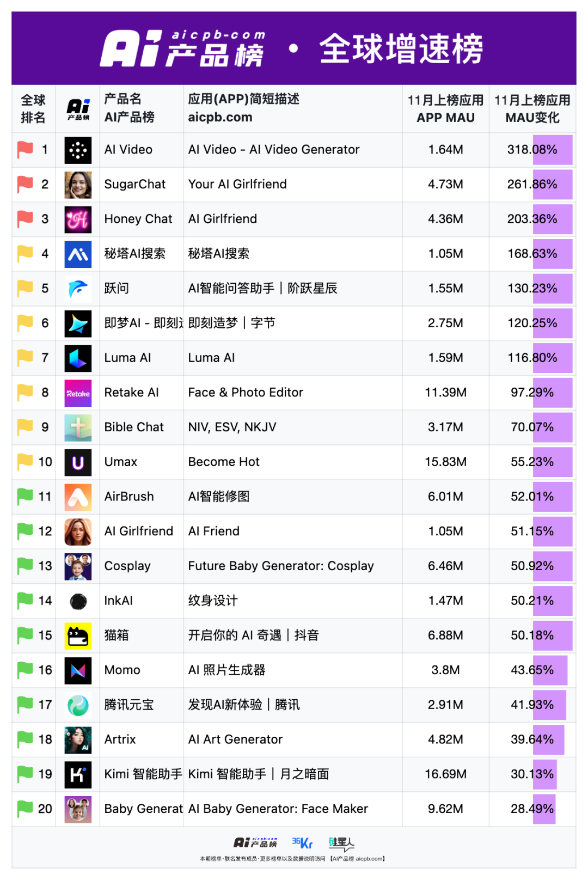Click the Bible Chat product name
The image size is (588, 880).
point(134,427)
